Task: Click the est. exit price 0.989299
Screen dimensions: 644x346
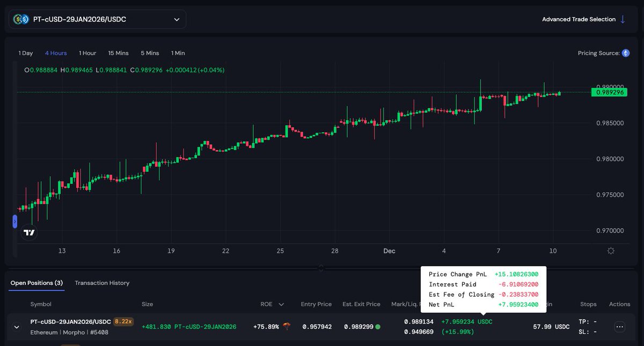Action: pyautogui.click(x=357, y=327)
